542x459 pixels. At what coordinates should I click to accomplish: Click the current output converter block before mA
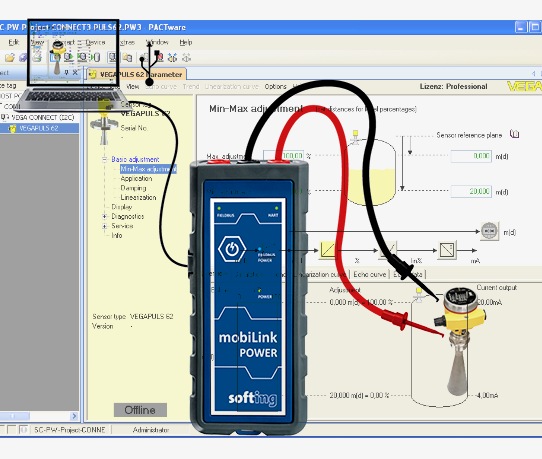(448, 250)
